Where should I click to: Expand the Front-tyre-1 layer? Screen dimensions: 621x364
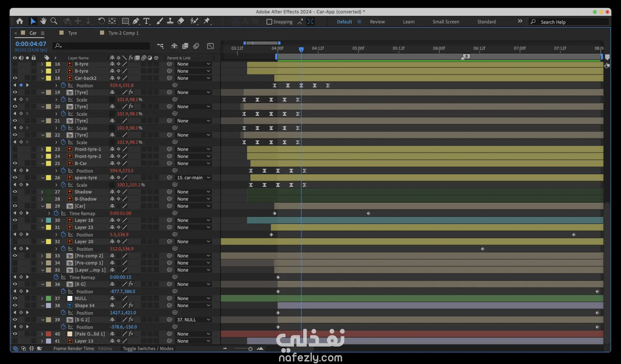coord(42,149)
